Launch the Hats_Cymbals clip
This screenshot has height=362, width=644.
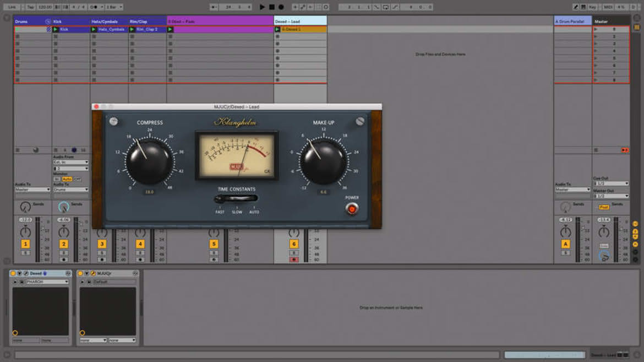[x=94, y=29]
